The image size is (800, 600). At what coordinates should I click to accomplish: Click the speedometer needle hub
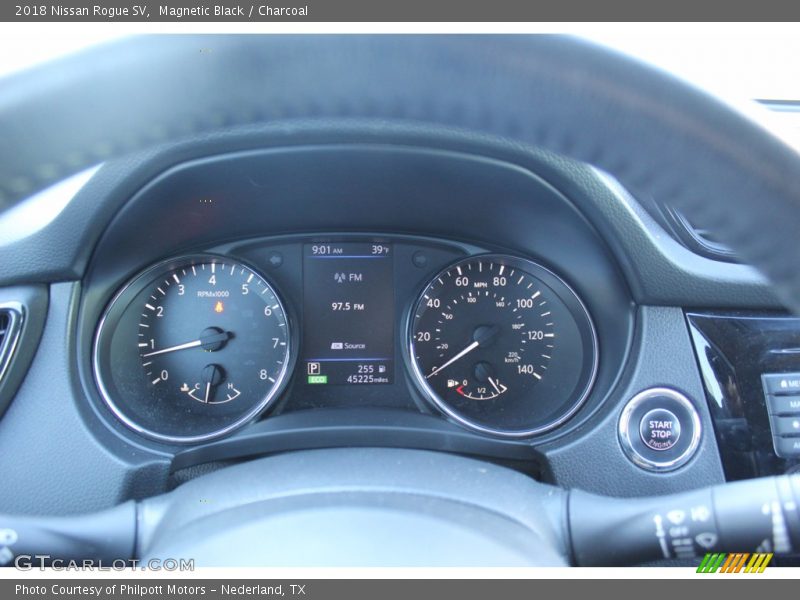pyautogui.click(x=485, y=336)
